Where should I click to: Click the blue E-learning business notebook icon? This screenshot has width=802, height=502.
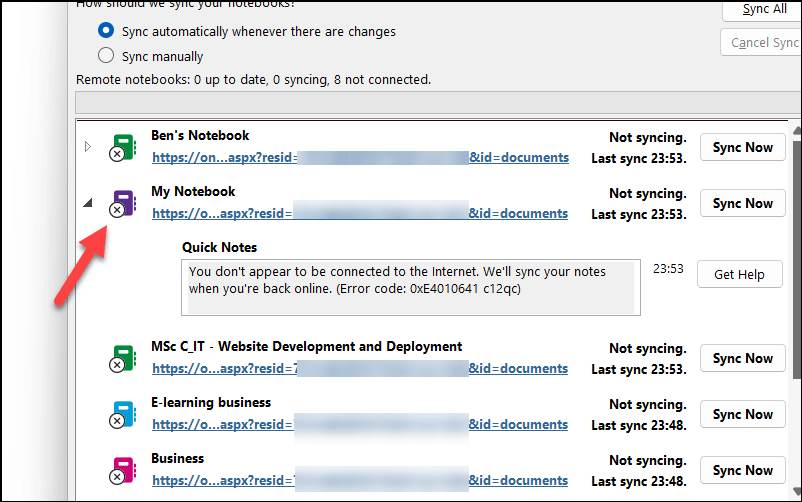pyautogui.click(x=123, y=414)
